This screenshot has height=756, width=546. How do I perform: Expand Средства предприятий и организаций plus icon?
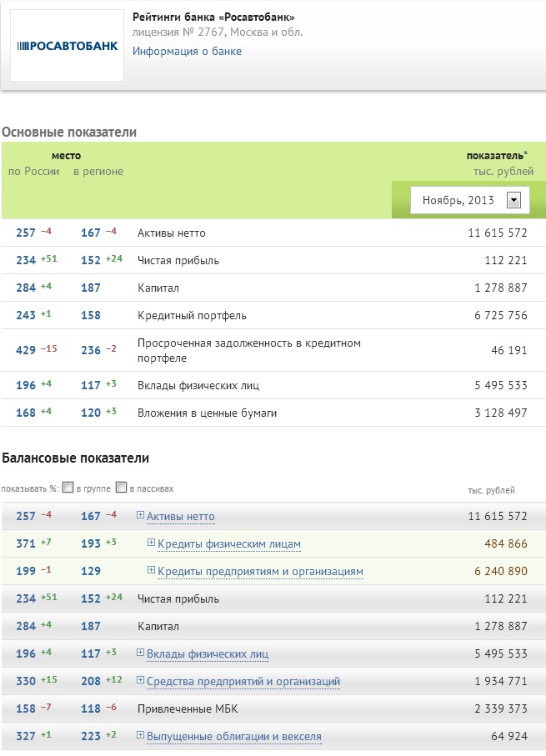tap(141, 681)
